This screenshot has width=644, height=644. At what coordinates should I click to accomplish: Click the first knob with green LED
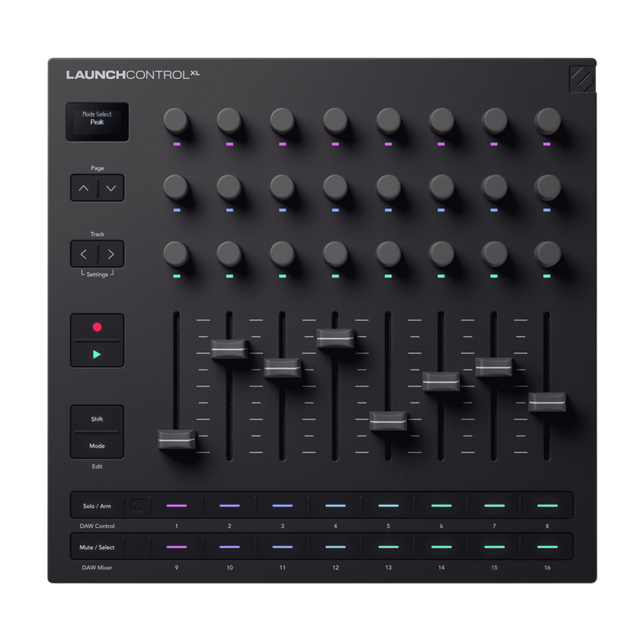point(176,254)
